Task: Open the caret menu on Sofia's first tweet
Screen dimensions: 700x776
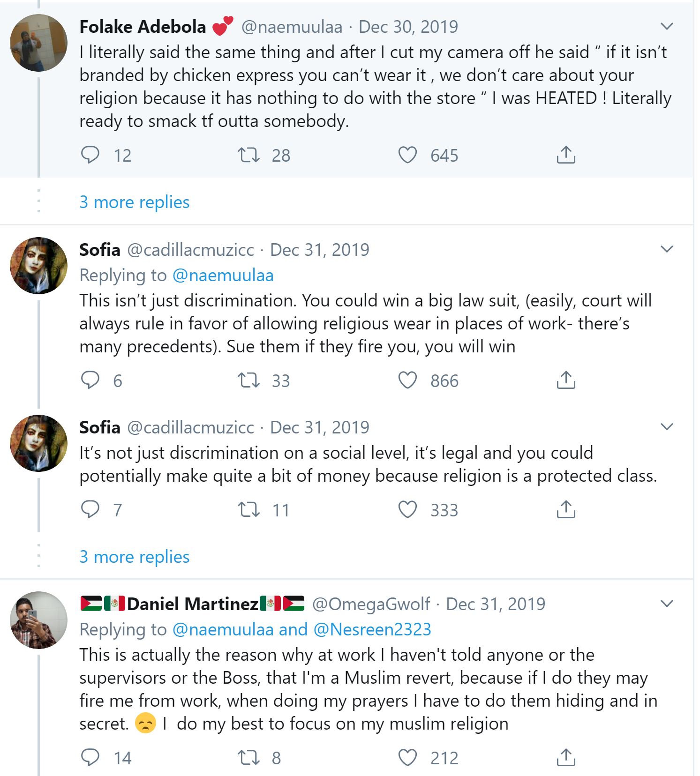Action: (x=667, y=249)
